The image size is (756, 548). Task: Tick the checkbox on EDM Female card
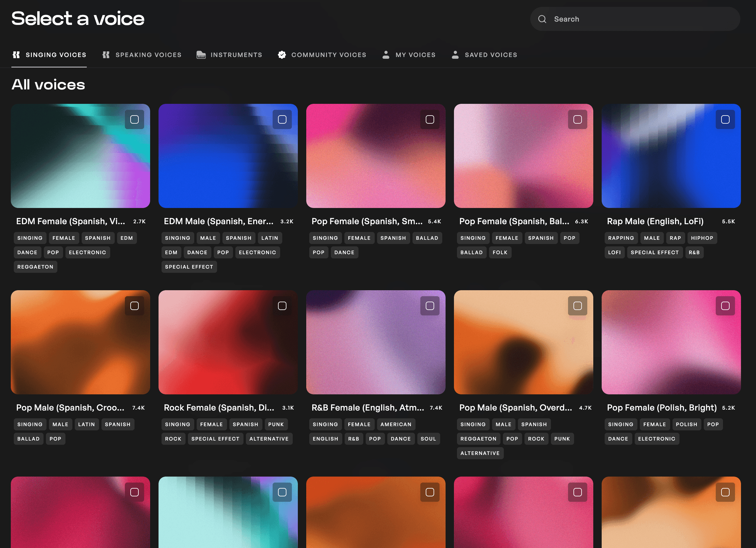click(134, 119)
